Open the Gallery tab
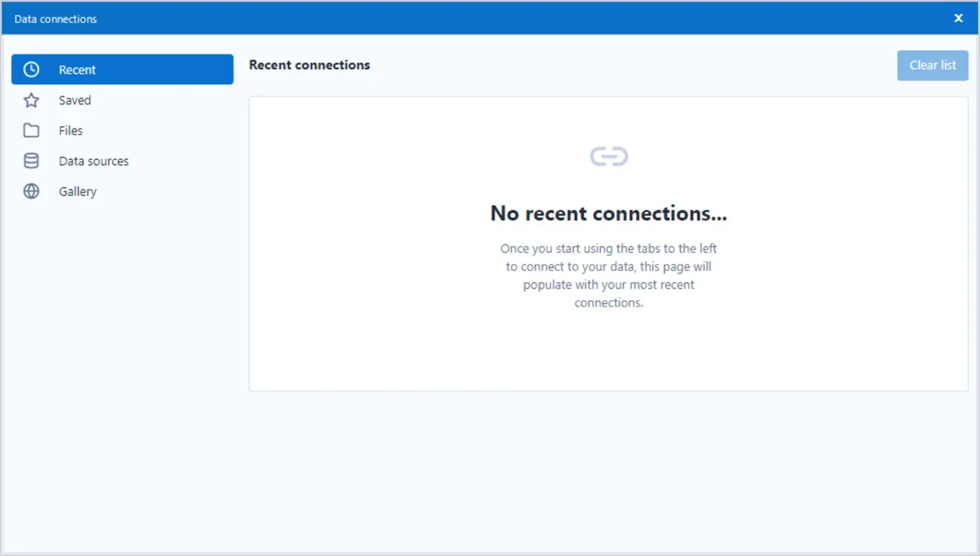Viewport: 980px width, 556px height. point(123,191)
